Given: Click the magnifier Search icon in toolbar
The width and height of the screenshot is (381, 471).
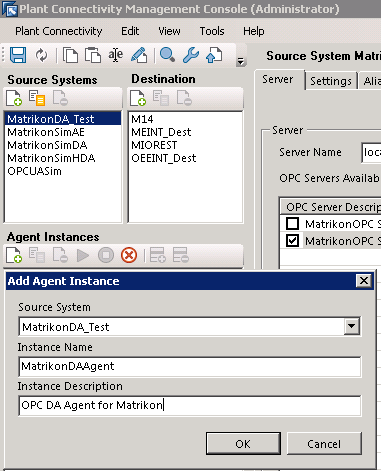Looking at the screenshot, I should [167, 55].
